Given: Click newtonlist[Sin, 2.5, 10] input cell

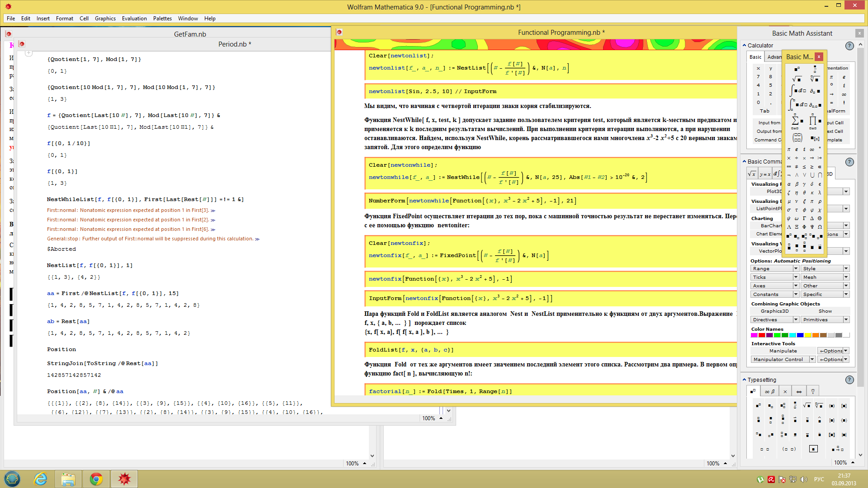Looking at the screenshot, I should (x=551, y=91).
